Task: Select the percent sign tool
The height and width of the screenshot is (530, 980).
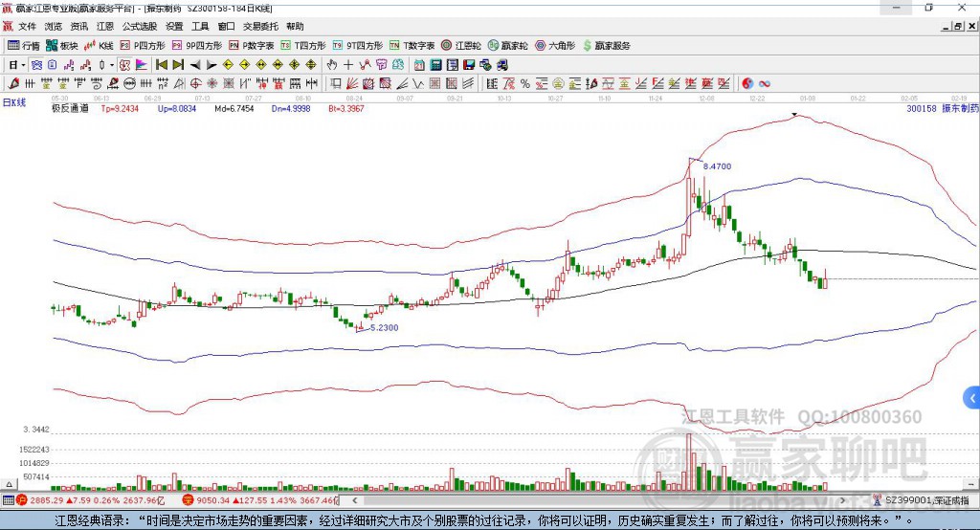Action: 525,84
